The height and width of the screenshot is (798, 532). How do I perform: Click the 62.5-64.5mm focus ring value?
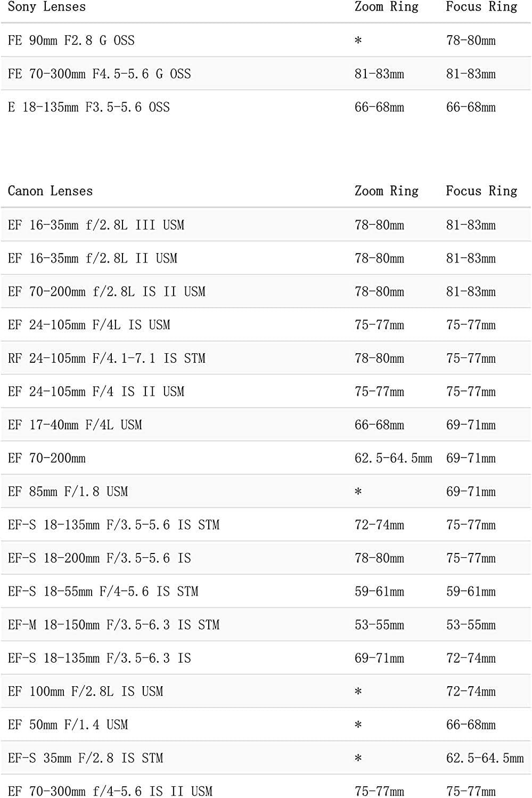point(485,758)
